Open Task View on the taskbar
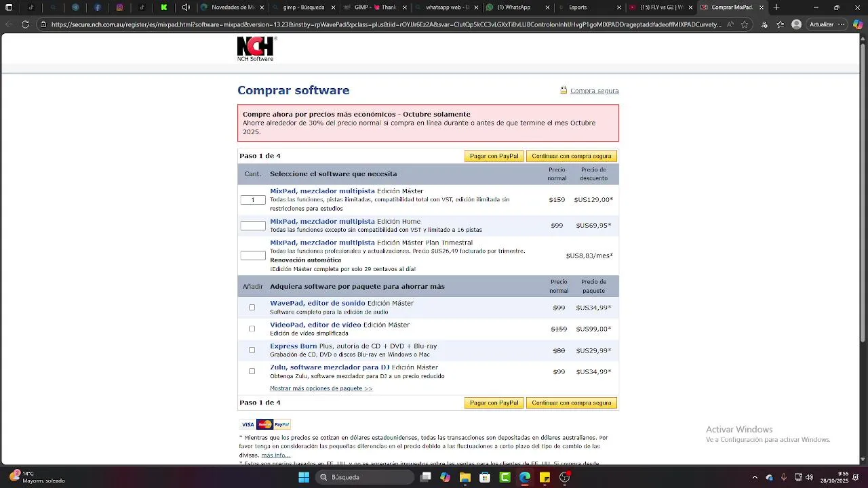This screenshot has width=868, height=488. (x=425, y=477)
